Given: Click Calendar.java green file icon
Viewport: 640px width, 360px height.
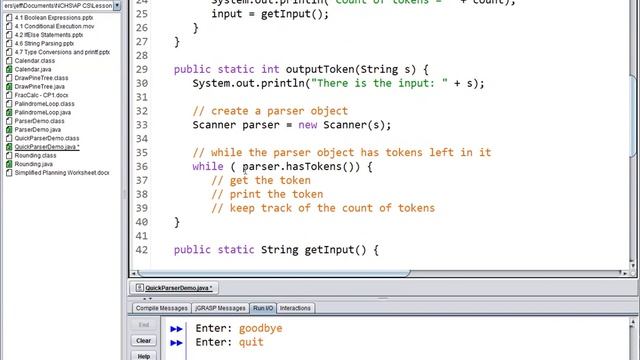Looking at the screenshot, I should pos(9,69).
